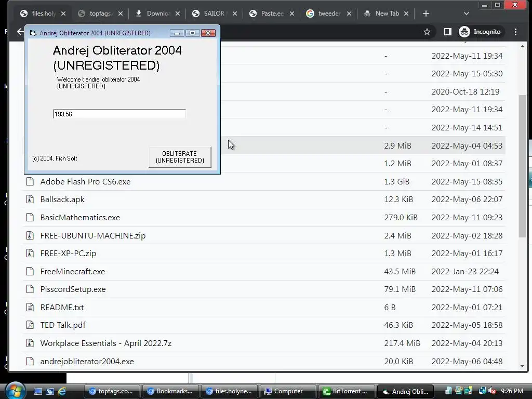Switch to topfags.co... taskbar button
This screenshot has width=532, height=399.
click(x=112, y=391)
